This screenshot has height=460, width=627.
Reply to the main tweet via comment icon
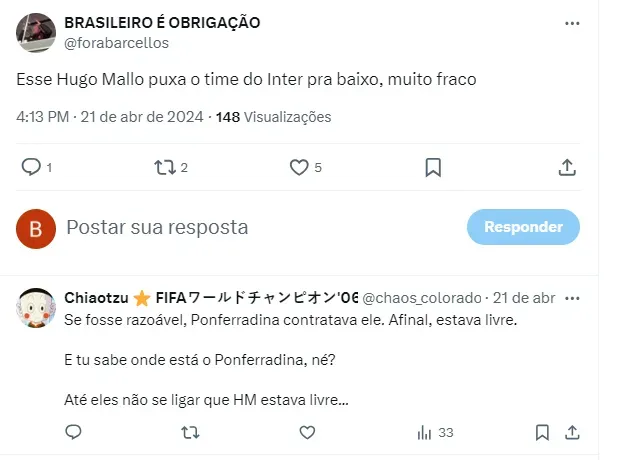pos(31,168)
